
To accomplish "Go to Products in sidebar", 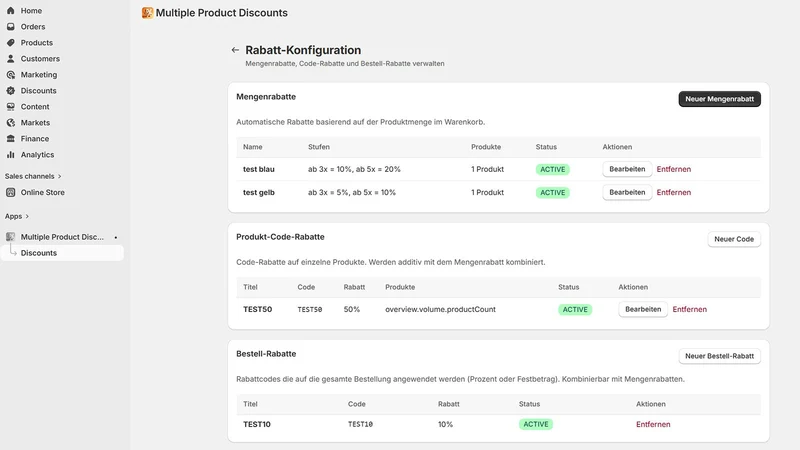I will click(37, 42).
